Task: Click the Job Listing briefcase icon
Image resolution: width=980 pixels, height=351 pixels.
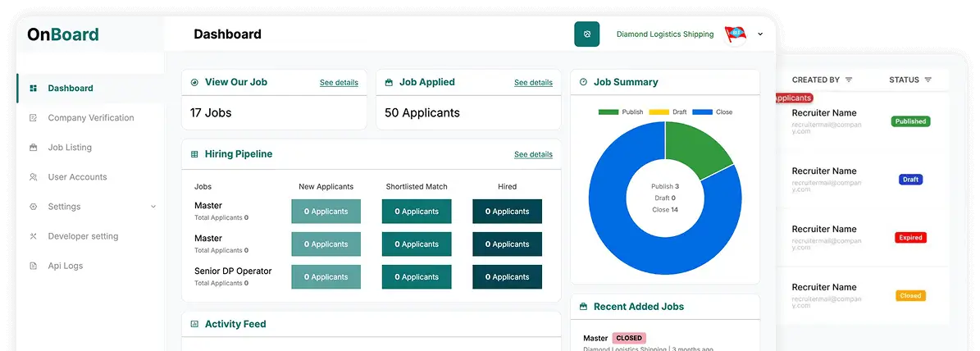Action: click(x=34, y=148)
